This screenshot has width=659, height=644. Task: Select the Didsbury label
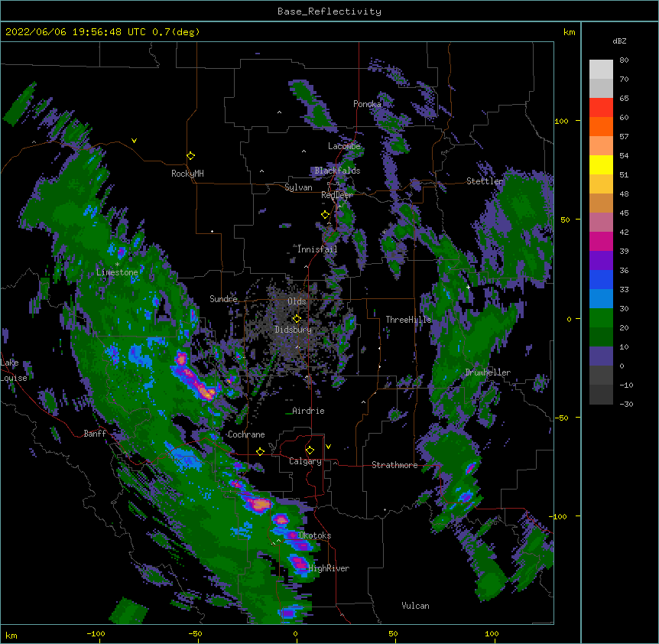click(293, 330)
